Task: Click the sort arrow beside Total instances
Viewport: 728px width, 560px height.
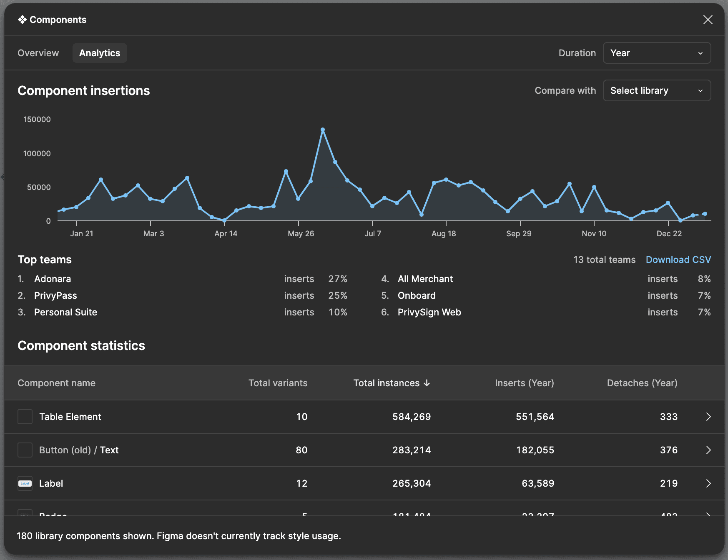Action: coord(427,383)
